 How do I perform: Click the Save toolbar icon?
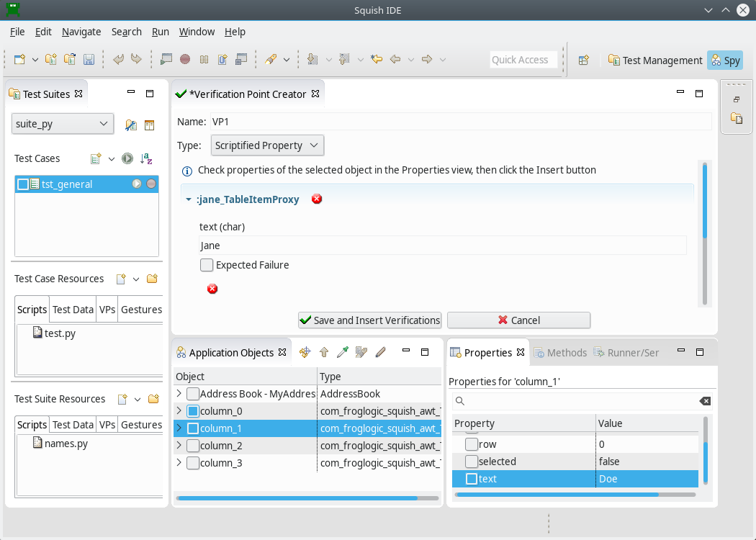pos(89,59)
